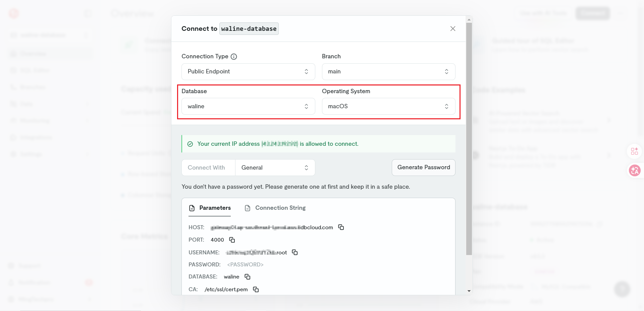This screenshot has width=644, height=311.
Task: Open the Database dropdown showing waline
Action: (x=248, y=106)
